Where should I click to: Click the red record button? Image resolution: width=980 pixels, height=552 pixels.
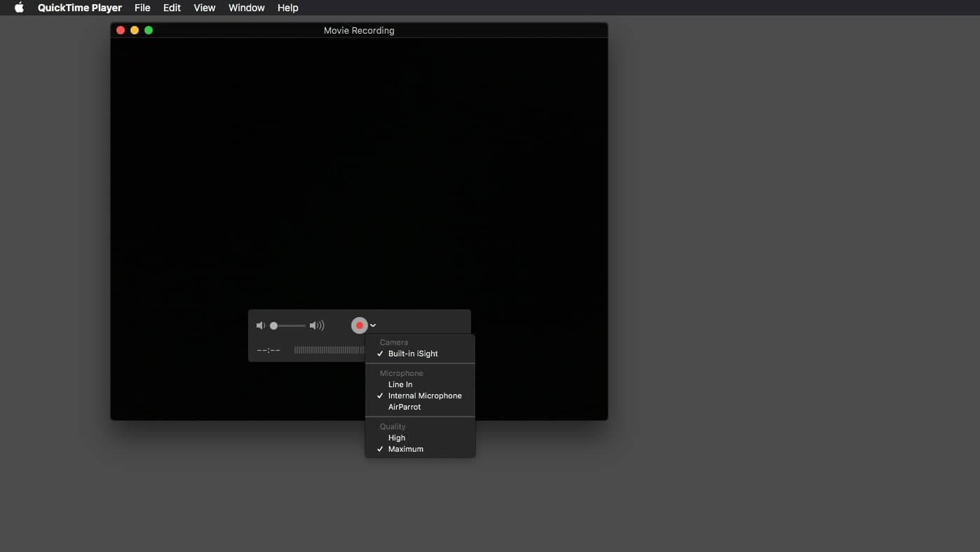[x=359, y=325]
